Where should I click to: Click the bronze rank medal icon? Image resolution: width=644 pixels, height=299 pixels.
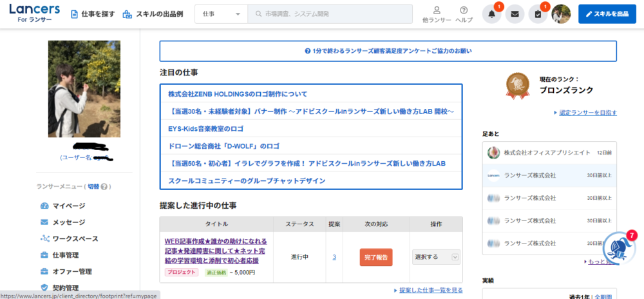click(x=518, y=86)
